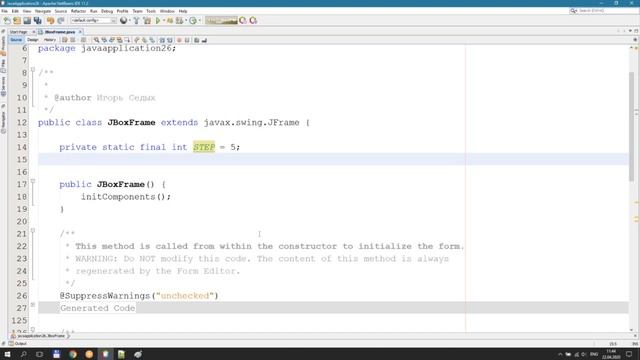Click the Undo arrow icon
The image size is (640, 360).
pyautogui.click(x=50, y=20)
